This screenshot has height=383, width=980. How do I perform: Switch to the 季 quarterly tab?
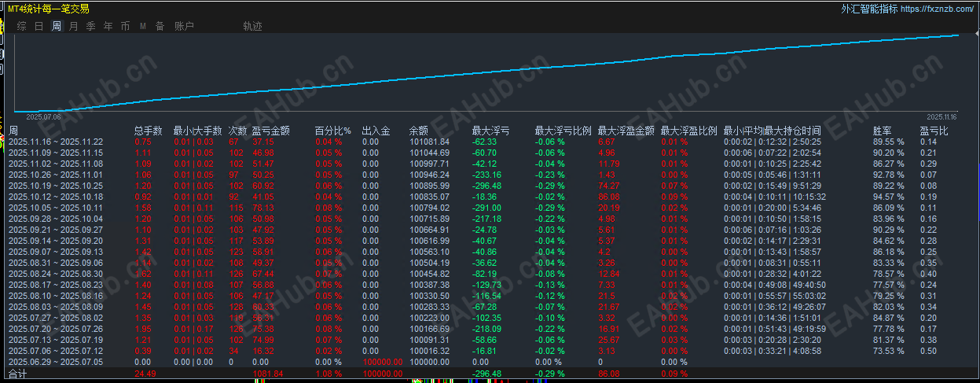(91, 26)
